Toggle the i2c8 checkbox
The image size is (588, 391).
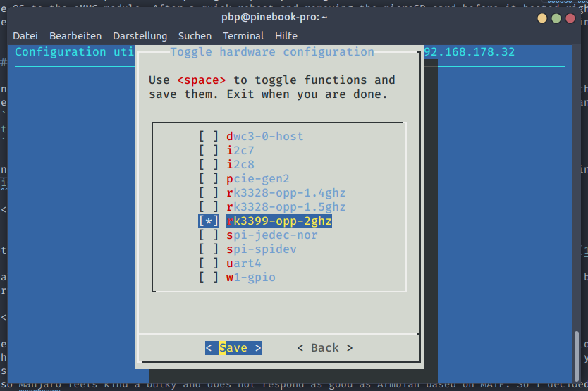(x=209, y=165)
